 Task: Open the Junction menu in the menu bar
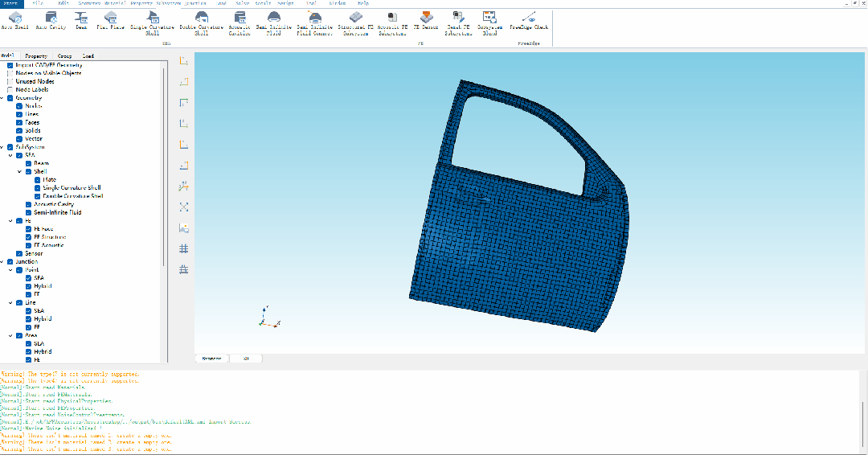tap(194, 3)
